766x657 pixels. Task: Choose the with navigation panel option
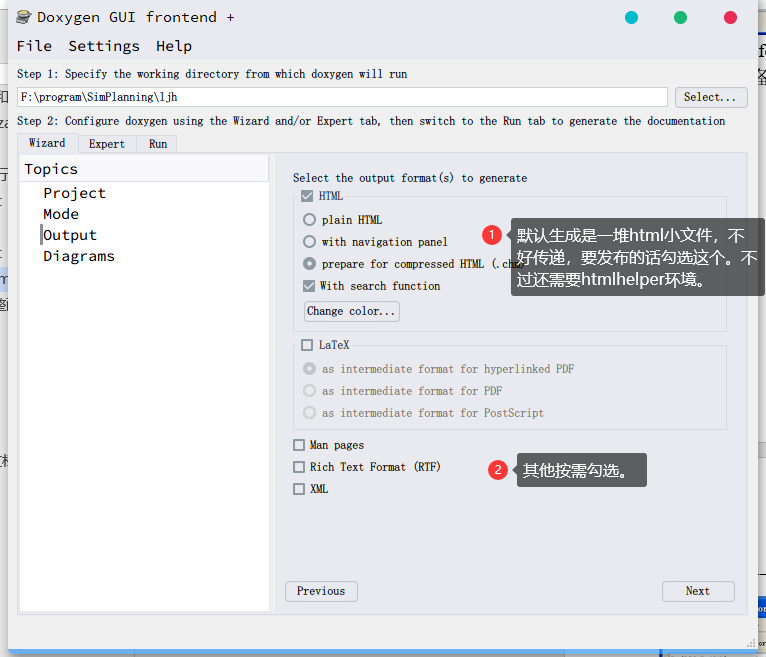click(x=309, y=242)
